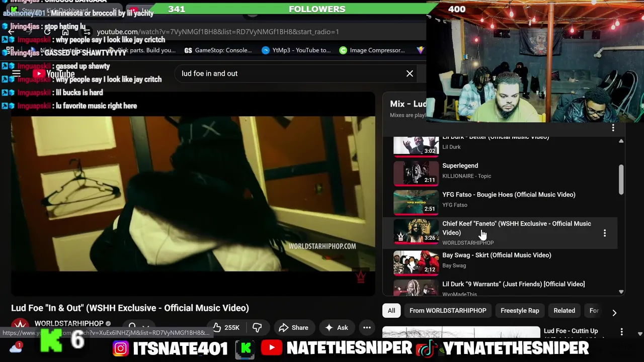
Task: Open the Ask AI button
Action: pyautogui.click(x=337, y=328)
